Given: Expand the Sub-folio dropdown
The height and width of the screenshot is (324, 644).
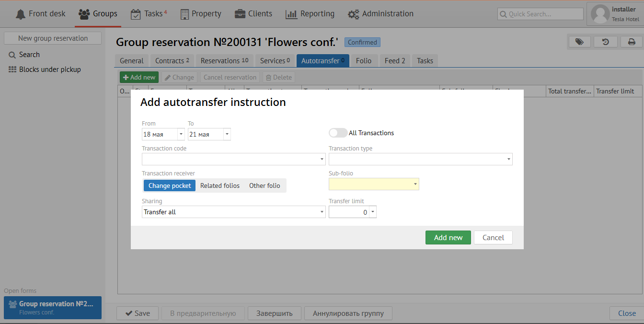Looking at the screenshot, I should [415, 184].
